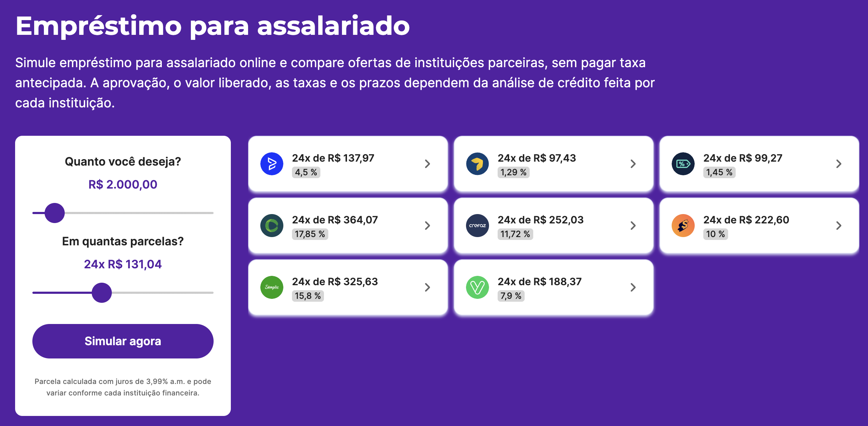
Task: Click the green C logo on 364,07 offer
Action: [272, 226]
